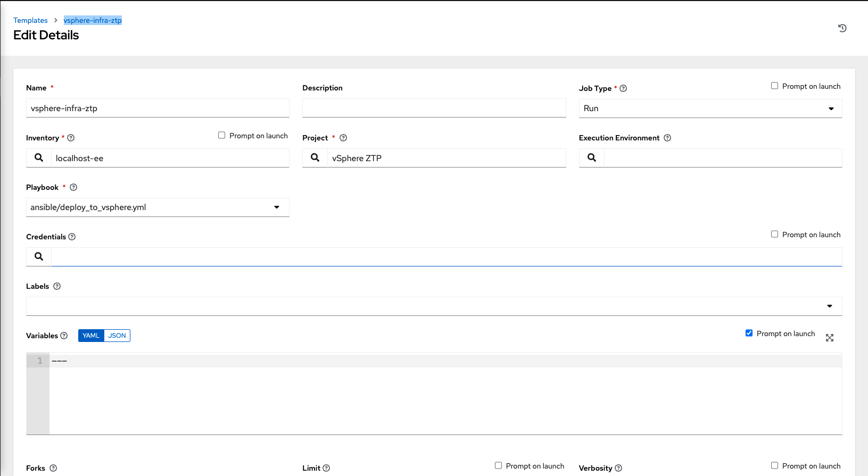Click the Execution Environment search icon
This screenshot has width=868, height=476.
[x=591, y=158]
